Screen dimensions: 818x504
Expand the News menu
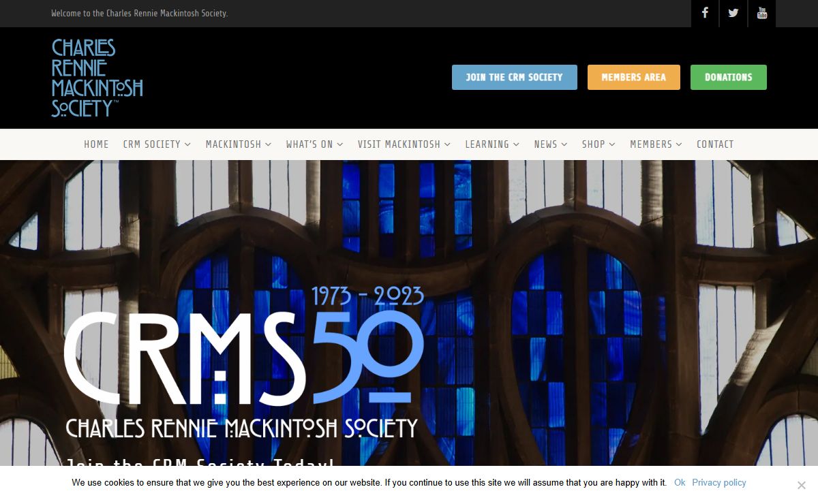551,144
